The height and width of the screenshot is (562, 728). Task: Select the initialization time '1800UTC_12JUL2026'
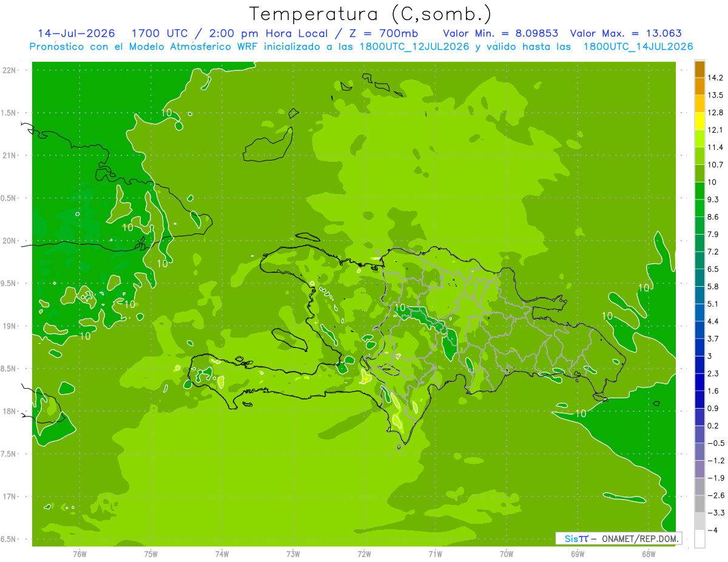[x=414, y=47]
